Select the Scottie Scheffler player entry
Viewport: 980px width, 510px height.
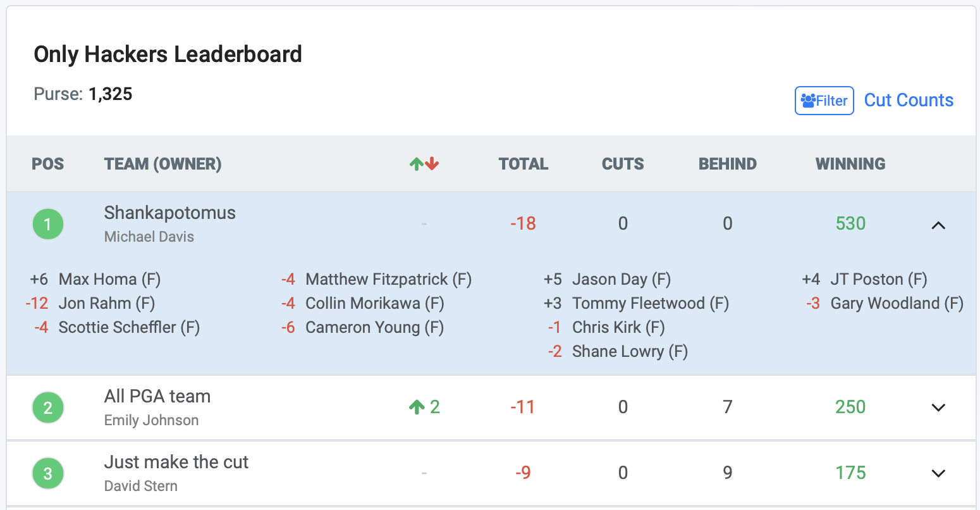pyautogui.click(x=128, y=327)
